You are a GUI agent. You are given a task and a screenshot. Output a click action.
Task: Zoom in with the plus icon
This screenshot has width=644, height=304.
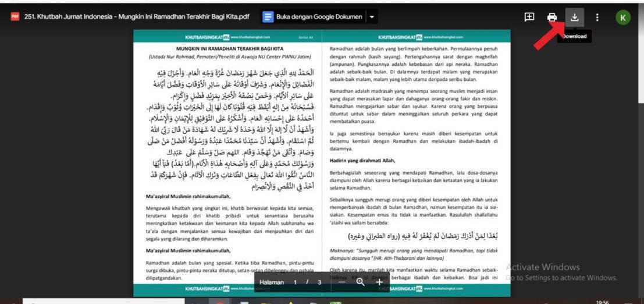(379, 282)
